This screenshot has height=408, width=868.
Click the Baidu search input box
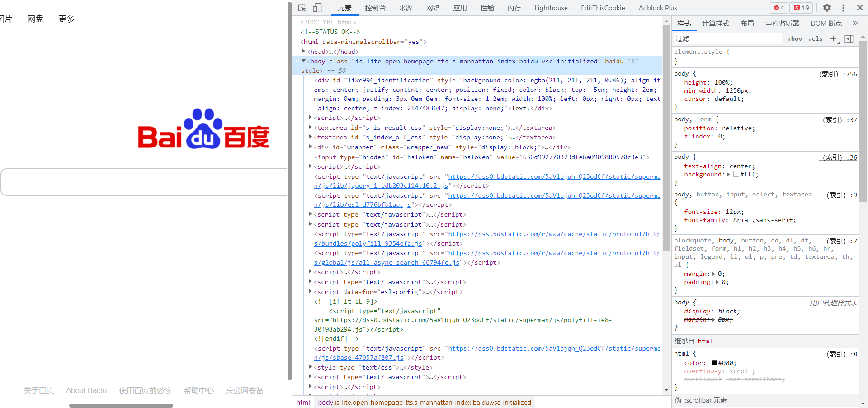click(x=144, y=182)
